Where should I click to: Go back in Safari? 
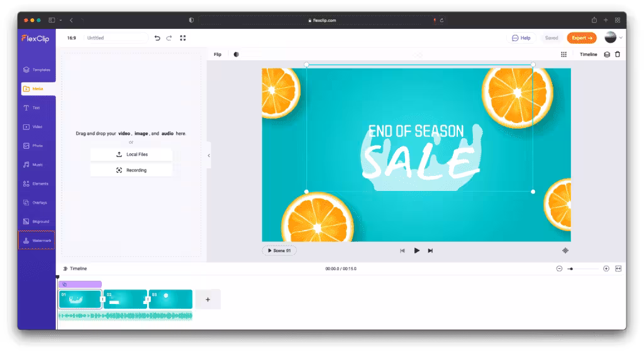coord(72,20)
